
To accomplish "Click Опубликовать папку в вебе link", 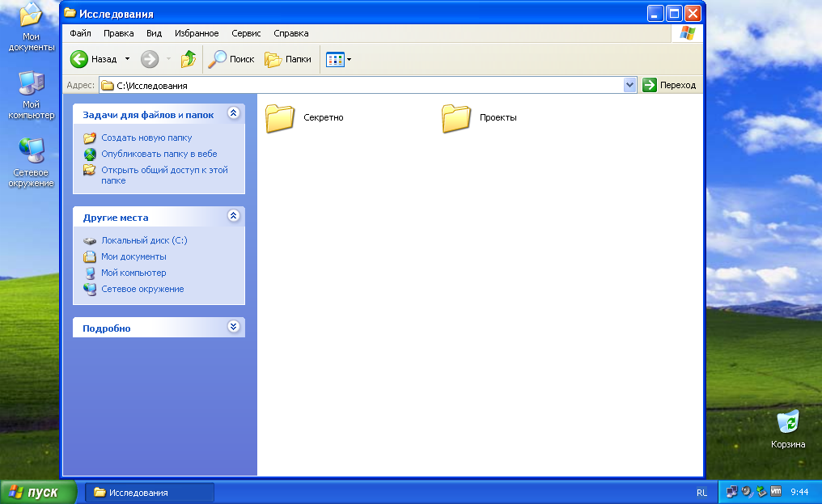I will tap(159, 154).
